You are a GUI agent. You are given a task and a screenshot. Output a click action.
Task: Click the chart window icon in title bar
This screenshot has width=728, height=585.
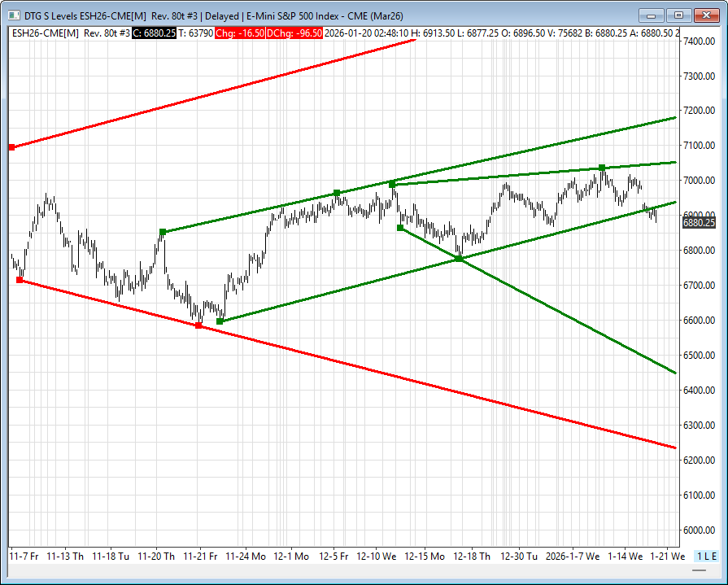pos(13,15)
